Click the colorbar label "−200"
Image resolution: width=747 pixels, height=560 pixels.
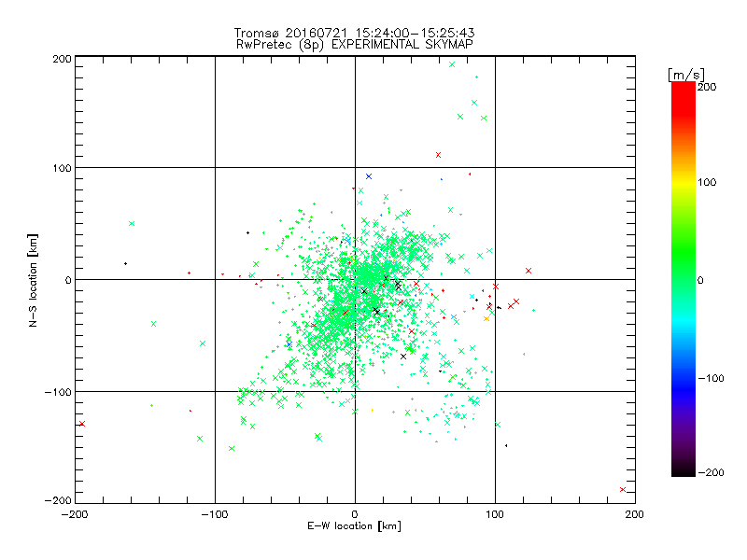pyautogui.click(x=711, y=472)
